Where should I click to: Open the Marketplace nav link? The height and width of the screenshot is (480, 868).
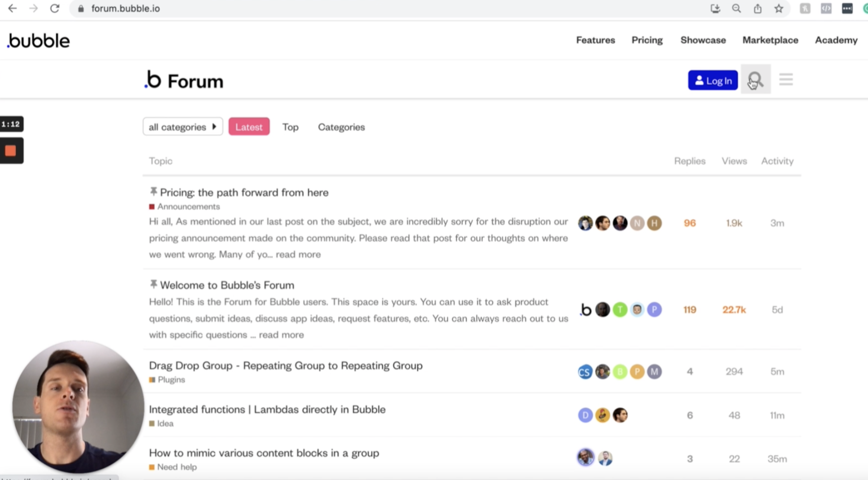coord(770,40)
